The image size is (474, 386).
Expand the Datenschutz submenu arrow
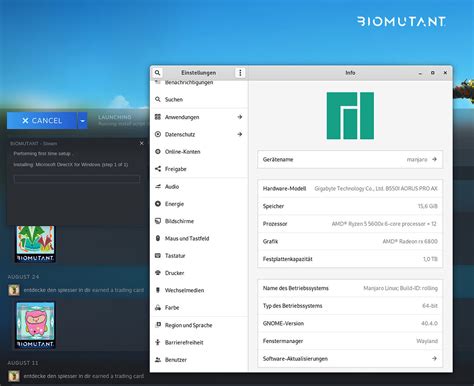[x=240, y=134]
